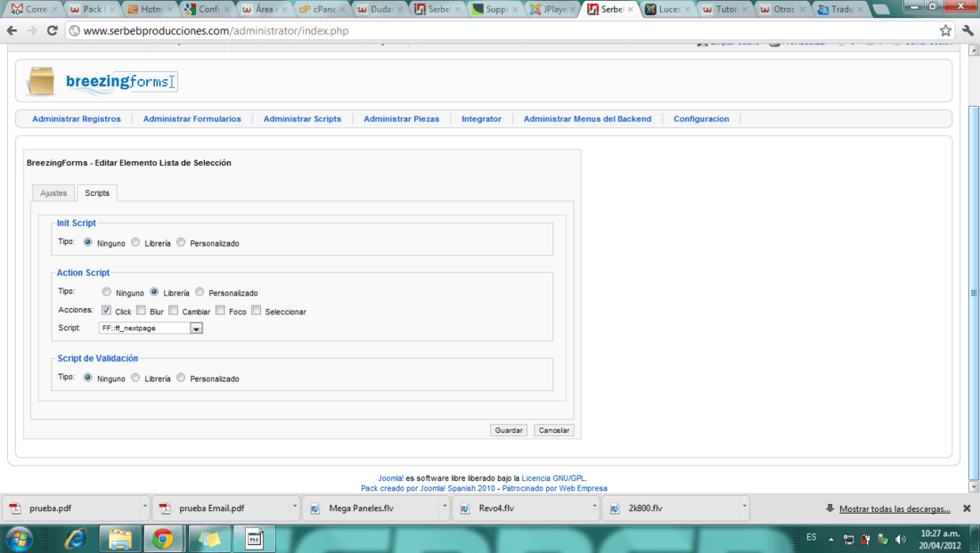Open the FF::ff_nextpage script dropdown

point(151,328)
